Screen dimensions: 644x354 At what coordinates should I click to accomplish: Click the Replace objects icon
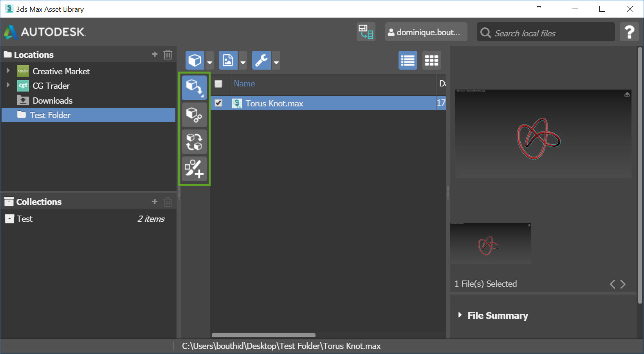[194, 142]
